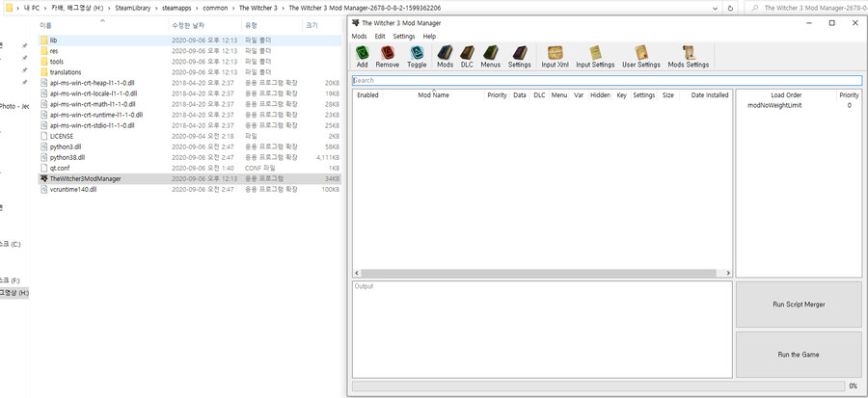Click the Explorer refresh icon

click(x=730, y=9)
